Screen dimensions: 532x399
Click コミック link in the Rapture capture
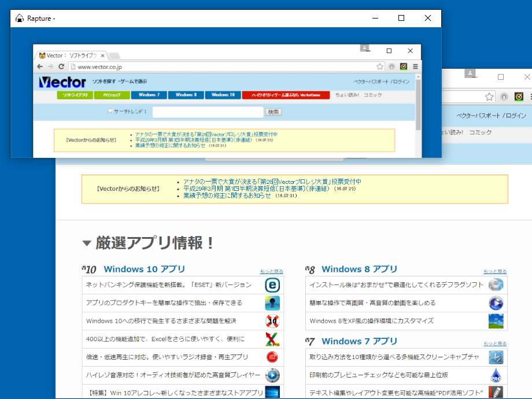point(373,95)
